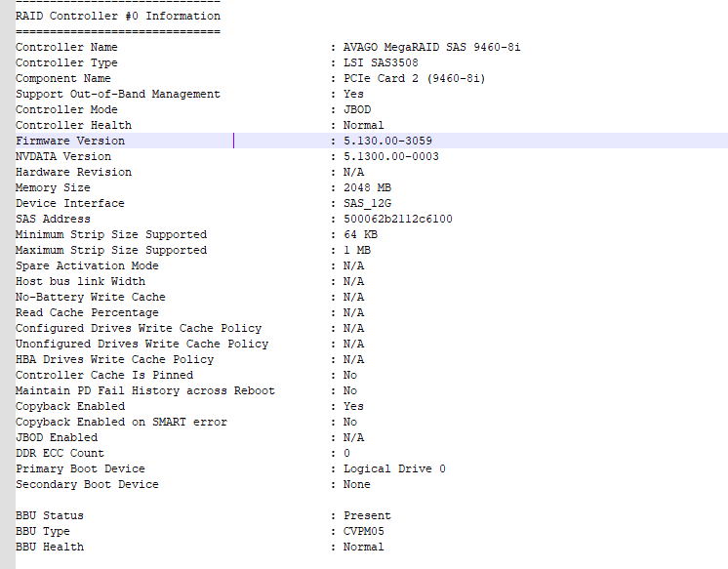Place cursor on Firmware Version line label
Viewport: 728px width, 569px height.
[x=70, y=141]
